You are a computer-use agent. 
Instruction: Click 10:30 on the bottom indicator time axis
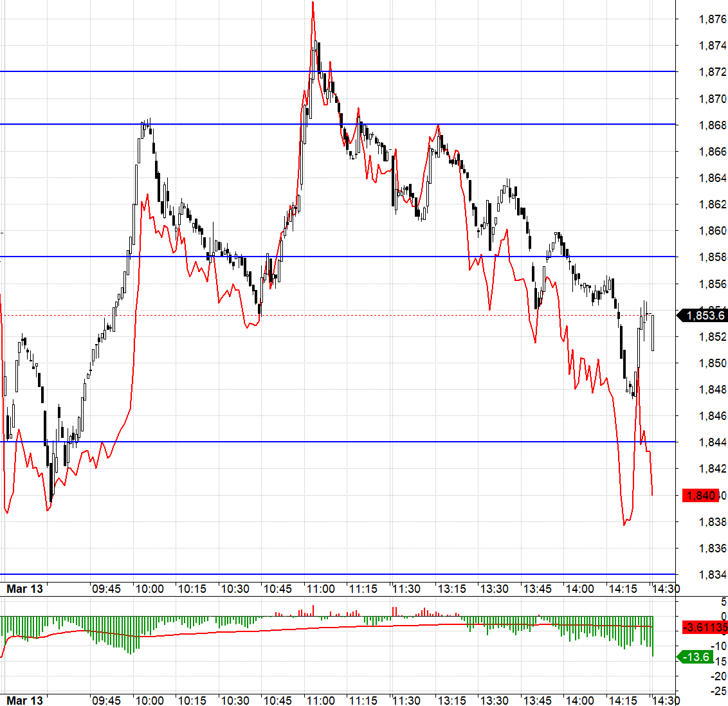235,700
